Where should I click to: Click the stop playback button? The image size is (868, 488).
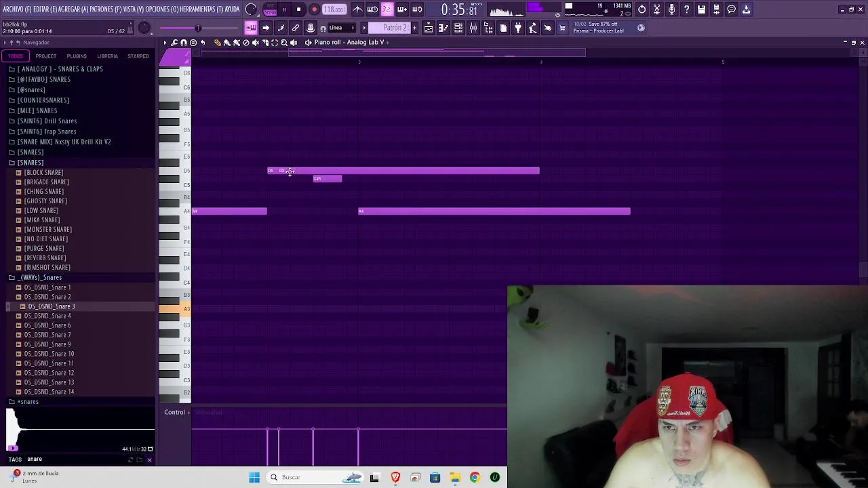pos(298,9)
